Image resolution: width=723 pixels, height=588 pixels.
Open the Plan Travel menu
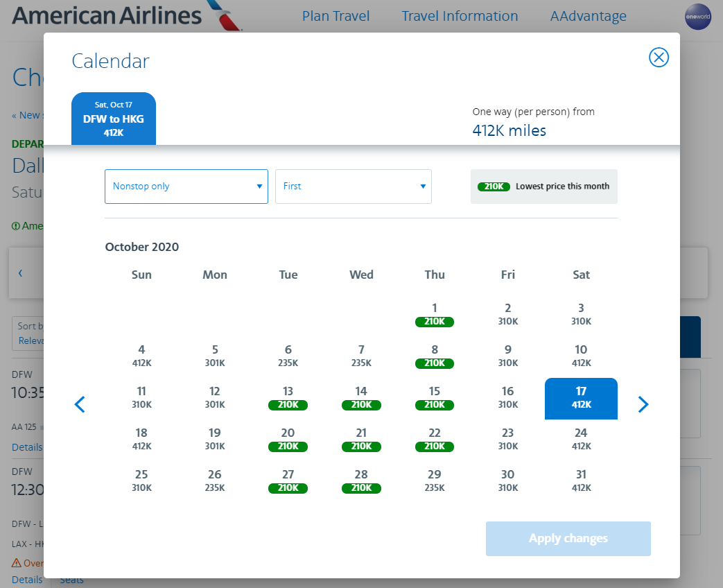pyautogui.click(x=336, y=16)
